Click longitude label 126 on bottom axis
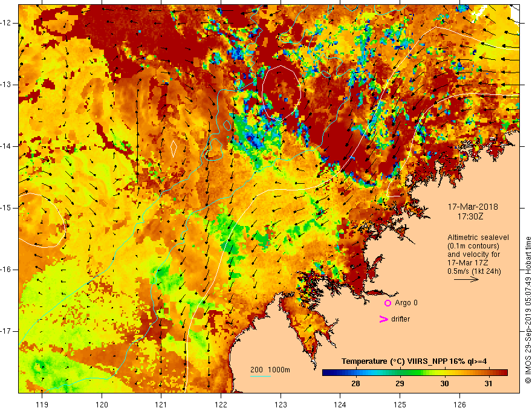Viewport: 532px width, 411px height. 459,404
